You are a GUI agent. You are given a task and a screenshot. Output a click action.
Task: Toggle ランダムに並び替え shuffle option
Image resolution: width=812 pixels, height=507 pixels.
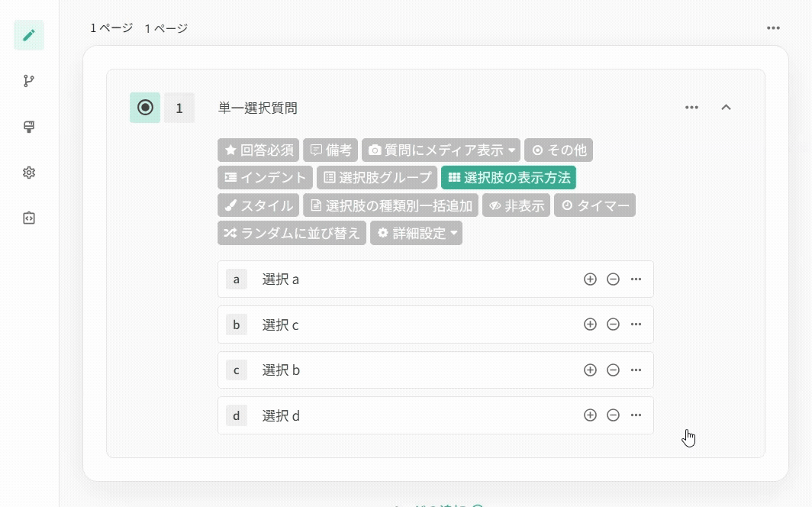pyautogui.click(x=292, y=233)
